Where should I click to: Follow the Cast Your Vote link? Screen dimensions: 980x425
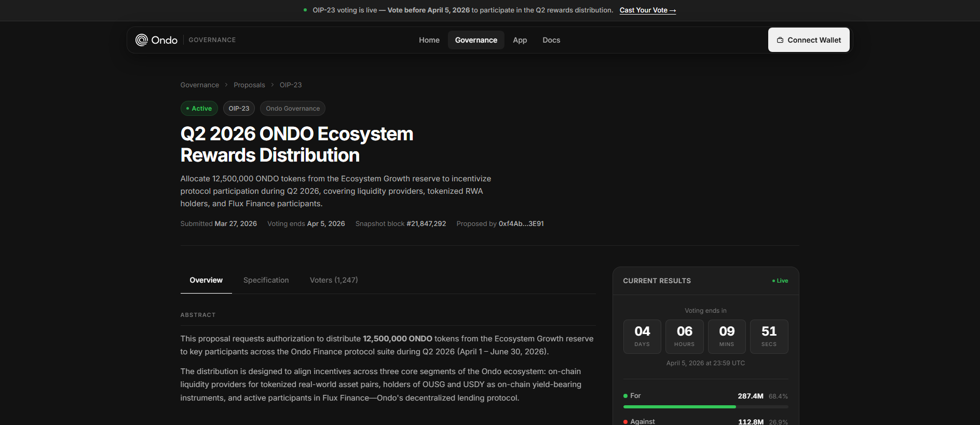[648, 10]
